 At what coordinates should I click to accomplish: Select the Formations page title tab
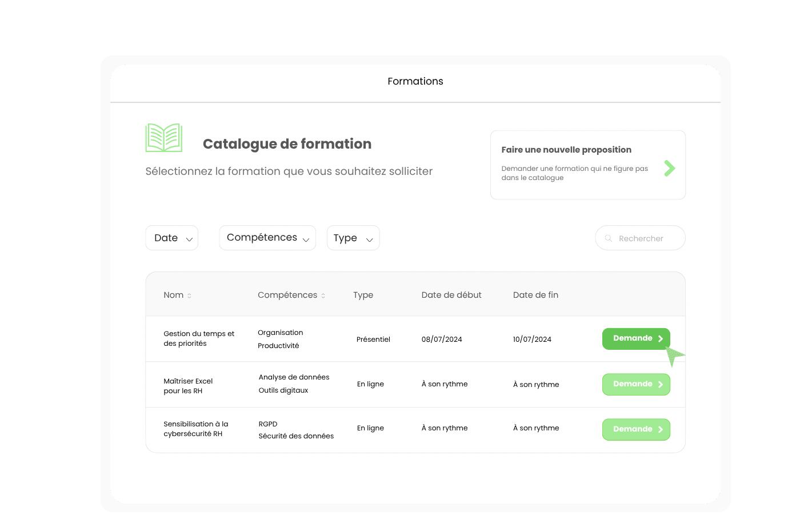pyautogui.click(x=415, y=81)
